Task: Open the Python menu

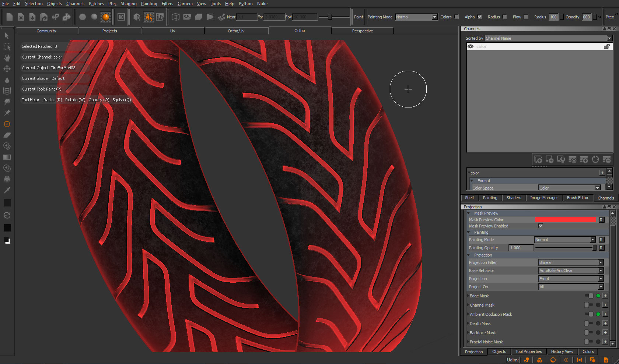Action: (x=246, y=4)
